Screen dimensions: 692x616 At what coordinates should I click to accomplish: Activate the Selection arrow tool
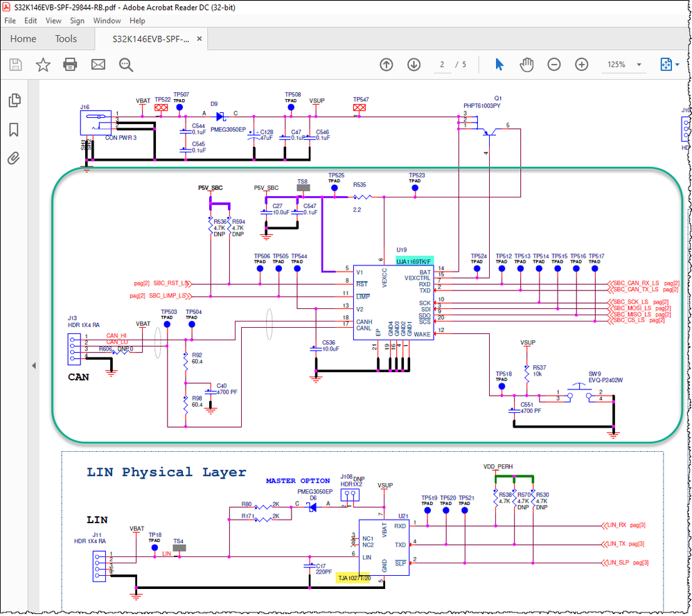(x=498, y=64)
